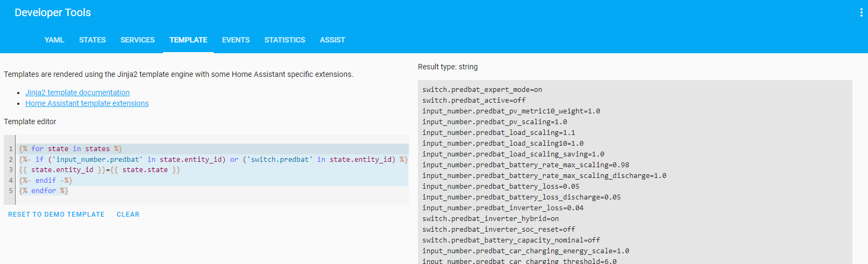Viewport: 868px width, 264px height.
Task: Click result 'input_number.predbat_load_scaling_saving=1.0'
Action: click(513, 154)
